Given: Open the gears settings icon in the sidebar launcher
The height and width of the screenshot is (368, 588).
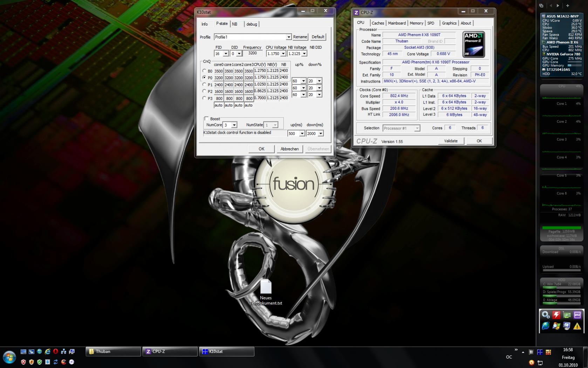Looking at the screenshot, I should (546, 315).
